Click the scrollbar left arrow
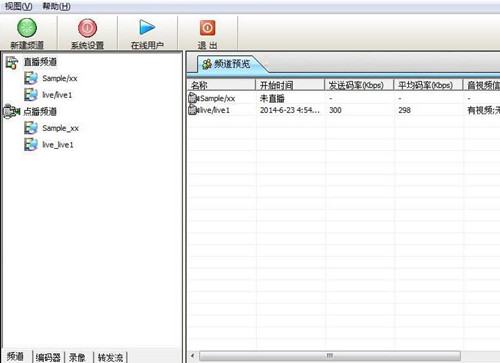 (192, 356)
